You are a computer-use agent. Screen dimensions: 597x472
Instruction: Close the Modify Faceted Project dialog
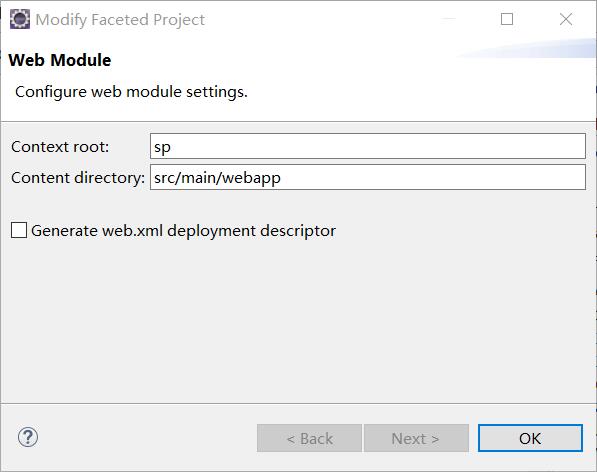566,19
